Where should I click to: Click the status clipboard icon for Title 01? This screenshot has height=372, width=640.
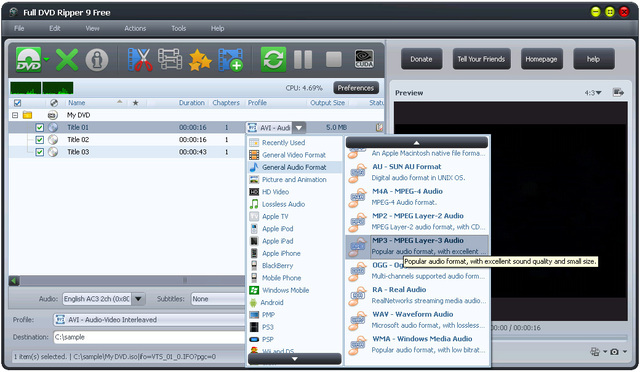pos(379,127)
